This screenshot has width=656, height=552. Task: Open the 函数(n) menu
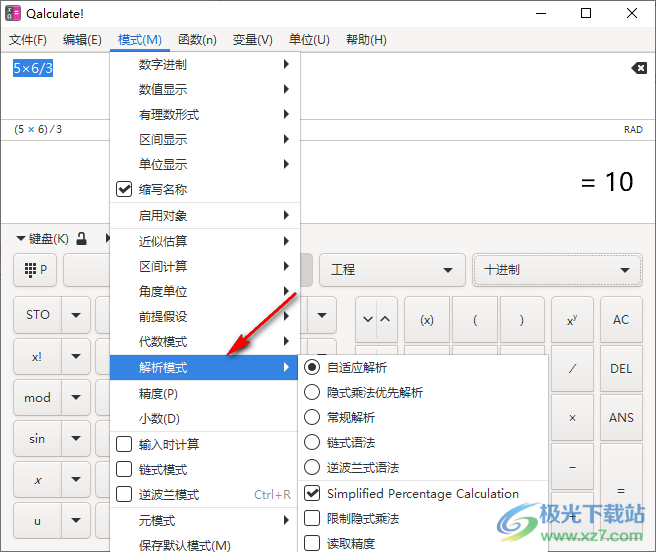click(x=197, y=40)
